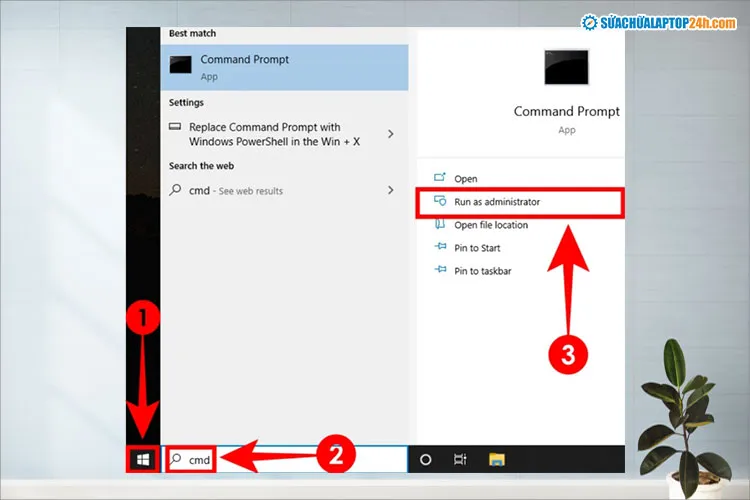Click the Run as administrator shield icon
Screen dimensions: 750x500
[439, 202]
